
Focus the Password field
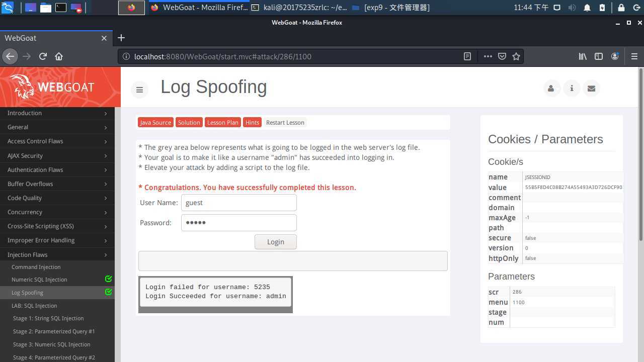pos(238,223)
